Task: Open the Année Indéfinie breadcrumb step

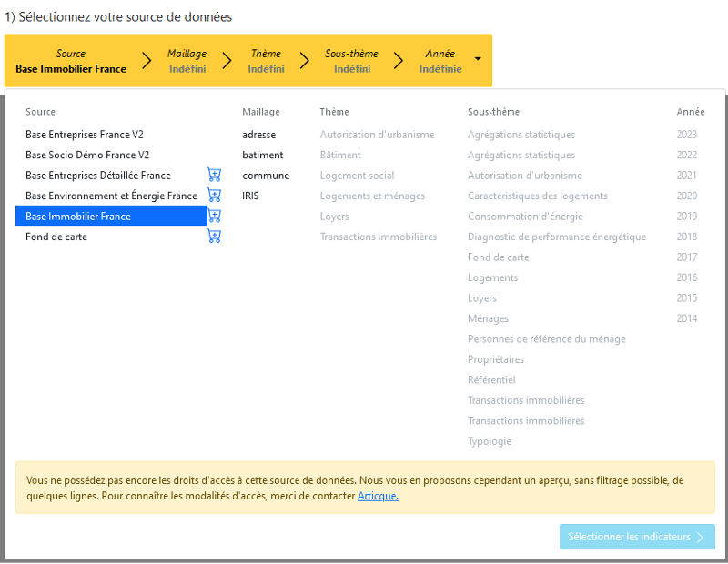Action: tap(440, 61)
